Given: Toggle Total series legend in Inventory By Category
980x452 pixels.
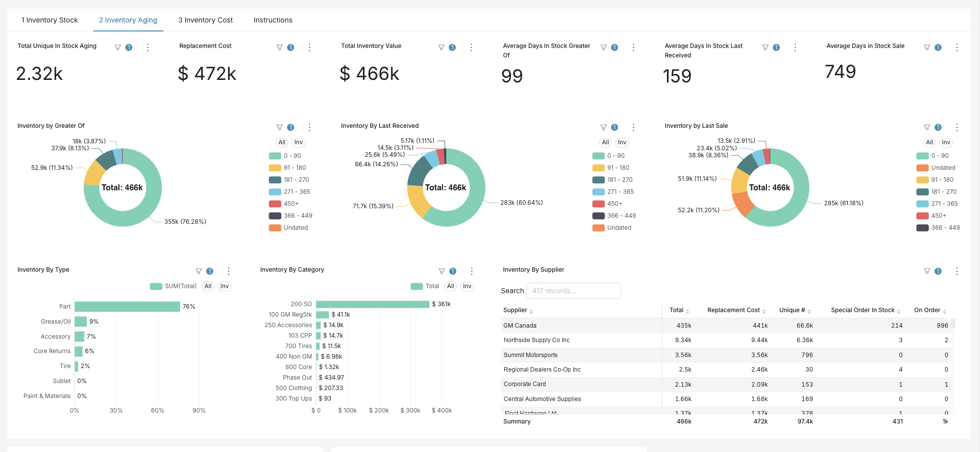Looking at the screenshot, I should click(x=425, y=286).
